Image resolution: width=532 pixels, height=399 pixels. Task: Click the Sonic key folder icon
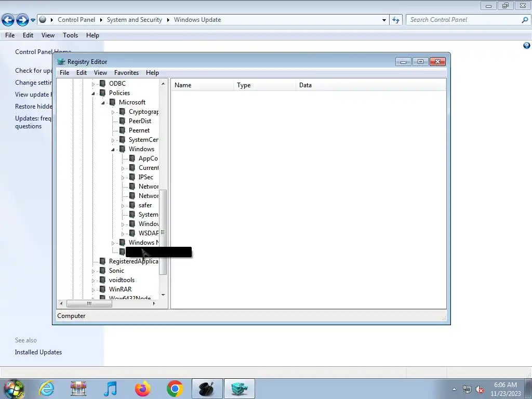pos(102,270)
